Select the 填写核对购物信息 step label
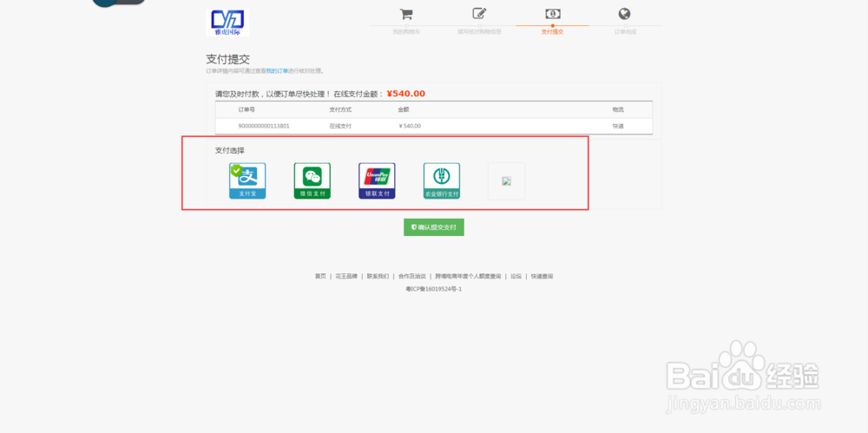The image size is (868, 433). (479, 32)
